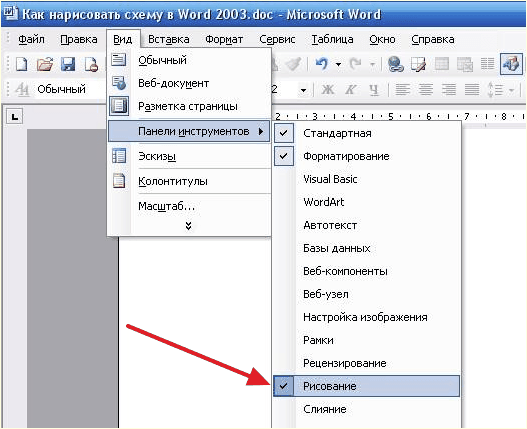Screen dimensions: 527x429
Task: Click the ruler tab selector corner box
Action: click(14, 117)
